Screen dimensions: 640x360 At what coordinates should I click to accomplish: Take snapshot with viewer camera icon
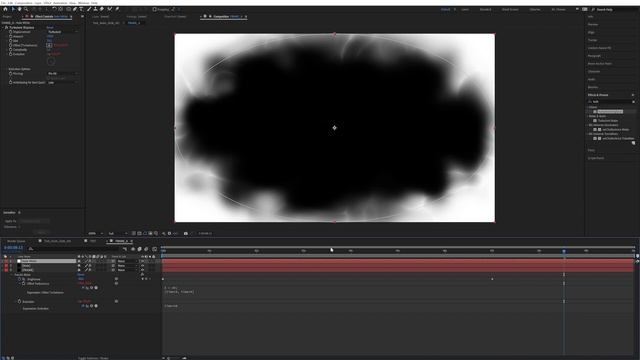coord(186,233)
